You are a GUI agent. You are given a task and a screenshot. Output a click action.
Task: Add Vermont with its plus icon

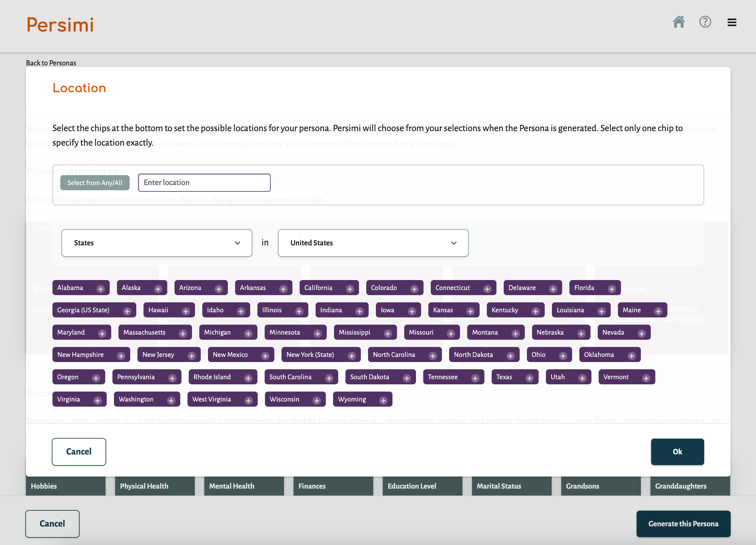pos(646,378)
